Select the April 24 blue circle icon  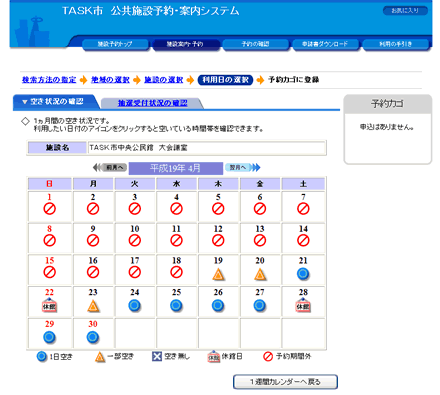coord(135,306)
